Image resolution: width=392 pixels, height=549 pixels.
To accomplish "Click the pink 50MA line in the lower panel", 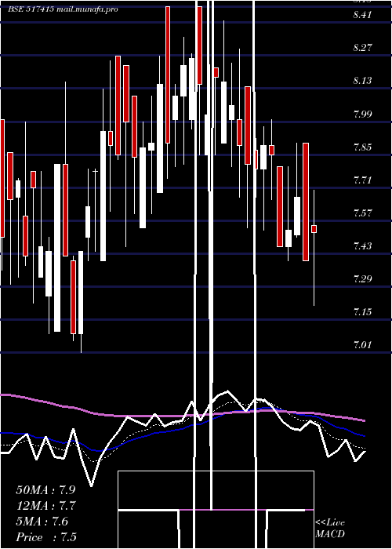I will (182, 415).
